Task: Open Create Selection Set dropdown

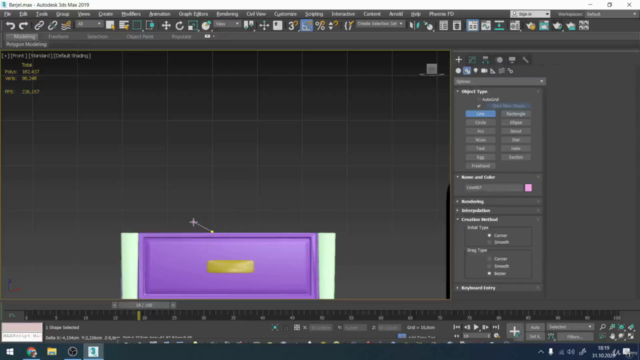Action: (x=380, y=24)
